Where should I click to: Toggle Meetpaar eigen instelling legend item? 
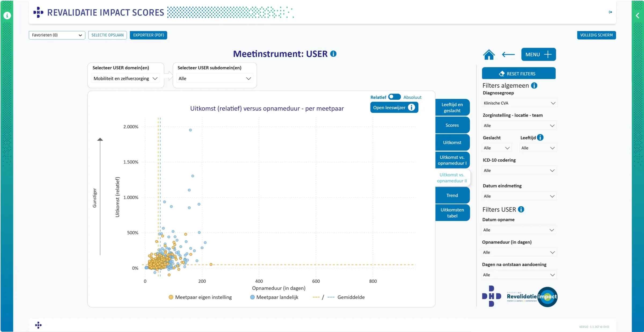tap(200, 297)
